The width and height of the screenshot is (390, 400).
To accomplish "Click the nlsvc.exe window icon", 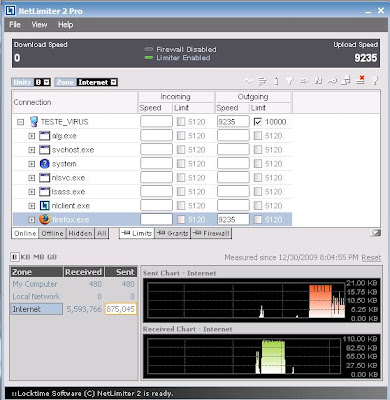I will [44, 178].
